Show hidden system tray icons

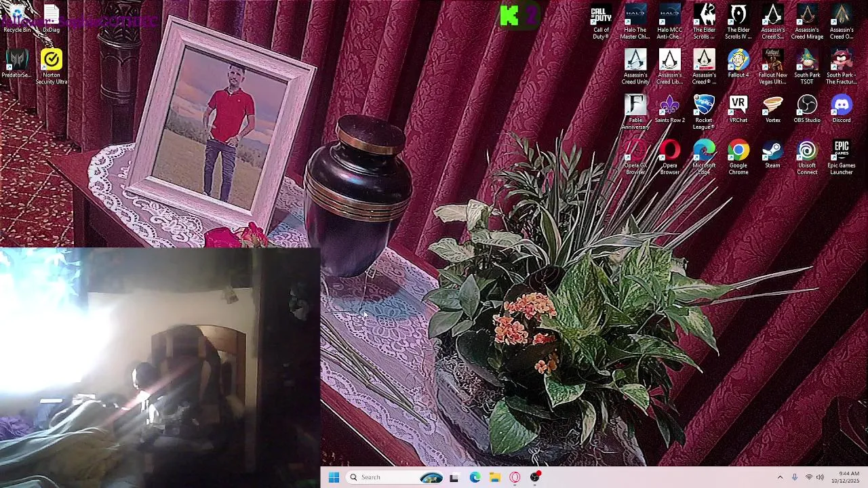click(x=780, y=477)
